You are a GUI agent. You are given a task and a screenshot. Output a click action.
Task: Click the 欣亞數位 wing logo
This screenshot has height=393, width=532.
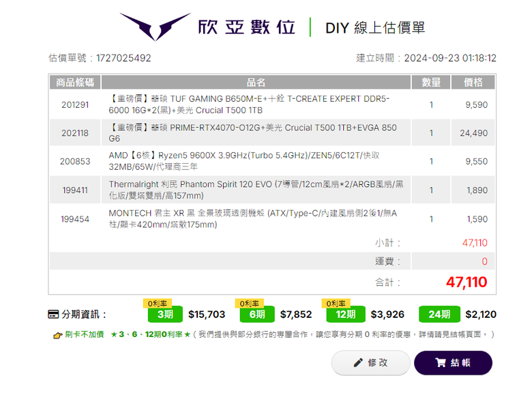point(155,27)
